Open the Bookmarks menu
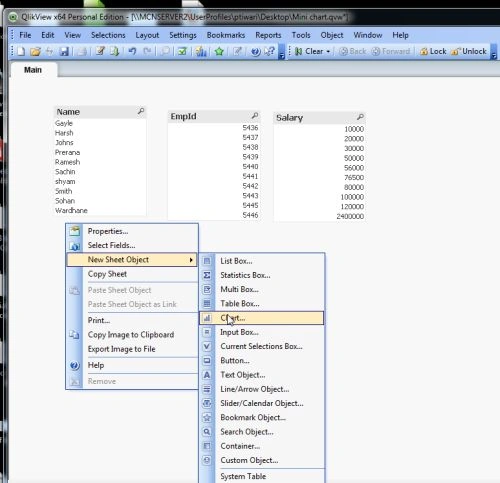Viewport: 500px width, 483px height. pyautogui.click(x=226, y=35)
